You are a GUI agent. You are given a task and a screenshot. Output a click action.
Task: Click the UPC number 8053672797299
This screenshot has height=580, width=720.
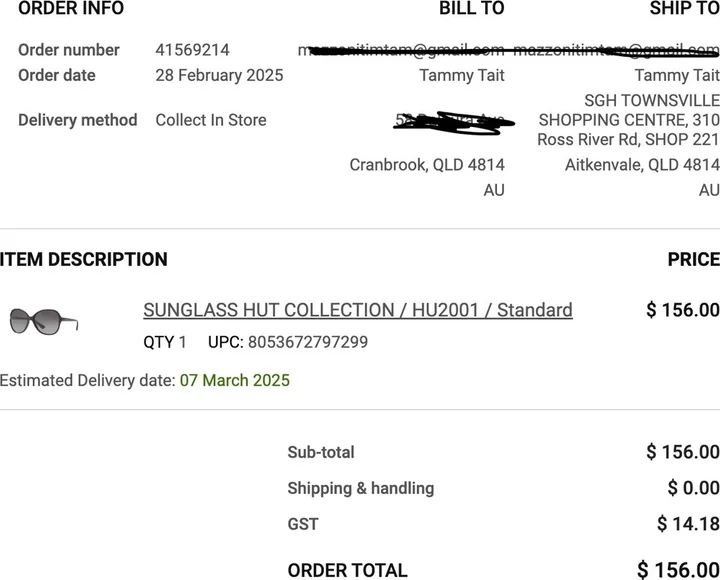307,342
